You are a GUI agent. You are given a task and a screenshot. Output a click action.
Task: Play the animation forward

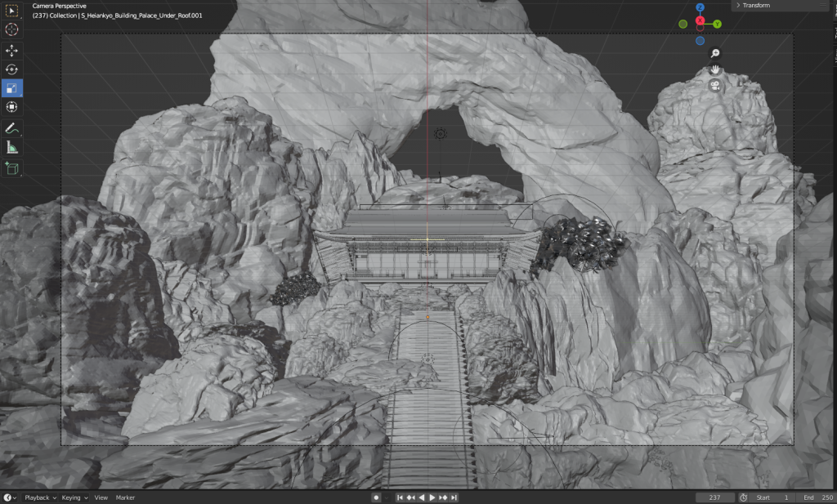[432, 497]
